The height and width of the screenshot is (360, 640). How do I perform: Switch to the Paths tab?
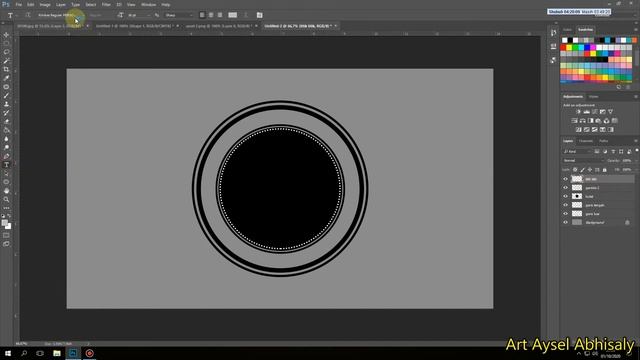604,141
